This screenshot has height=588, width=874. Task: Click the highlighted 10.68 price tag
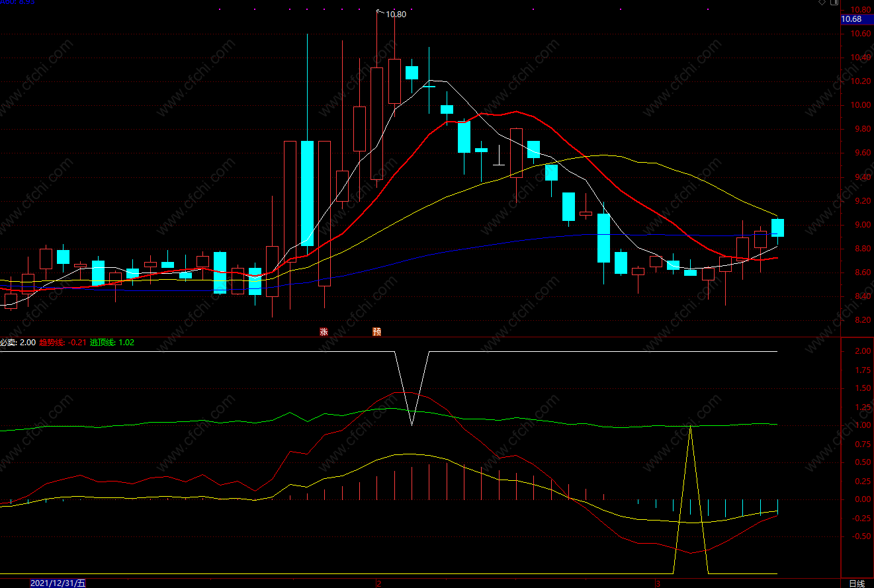tap(857, 19)
